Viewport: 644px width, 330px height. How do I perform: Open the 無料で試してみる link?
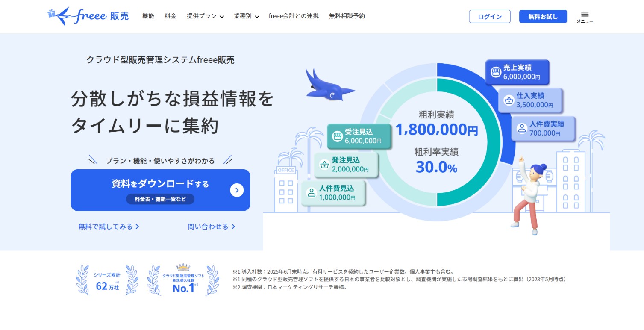click(x=109, y=227)
